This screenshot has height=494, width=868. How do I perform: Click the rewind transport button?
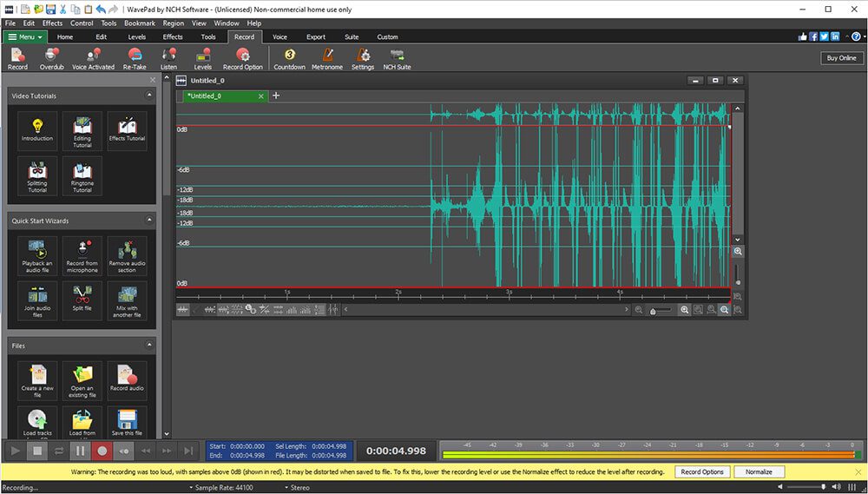[x=146, y=451]
